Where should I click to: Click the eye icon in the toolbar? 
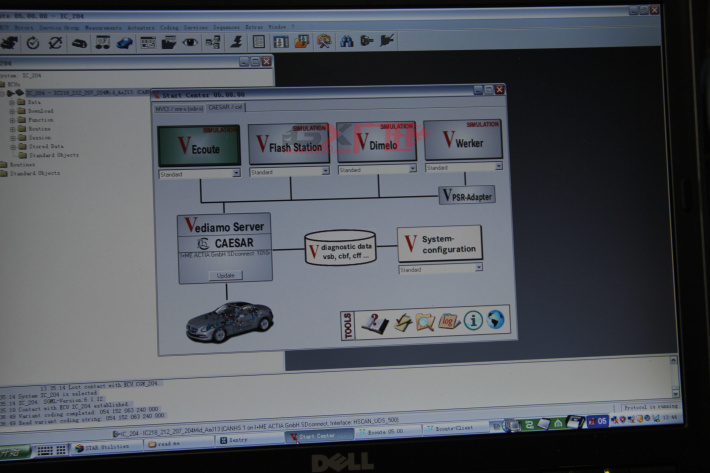tap(190, 43)
